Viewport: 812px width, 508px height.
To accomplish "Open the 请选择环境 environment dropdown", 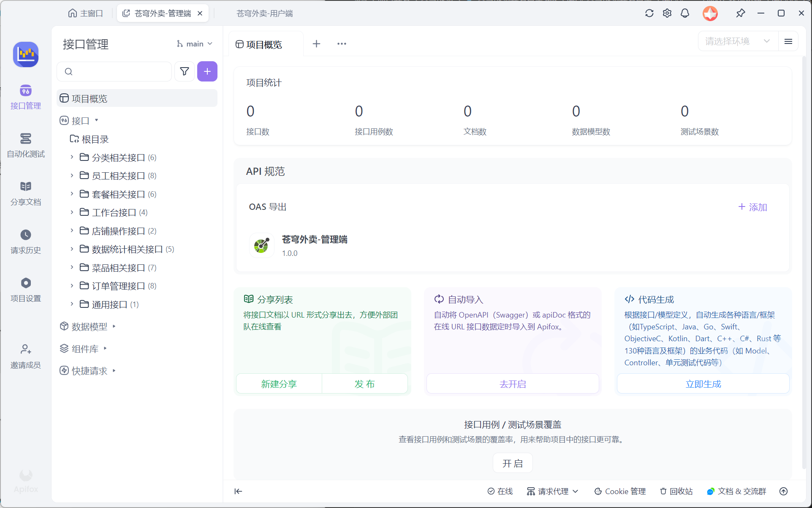I will [x=737, y=41].
